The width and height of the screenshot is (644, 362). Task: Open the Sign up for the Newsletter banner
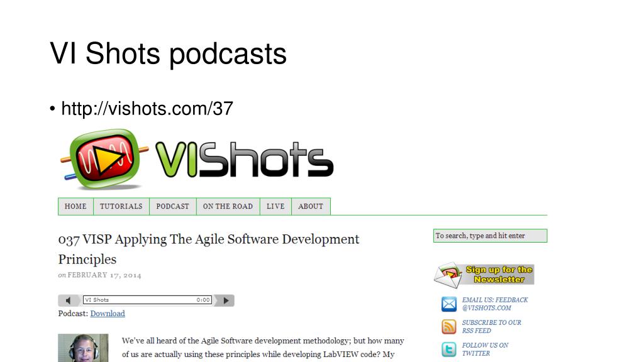coord(484,275)
